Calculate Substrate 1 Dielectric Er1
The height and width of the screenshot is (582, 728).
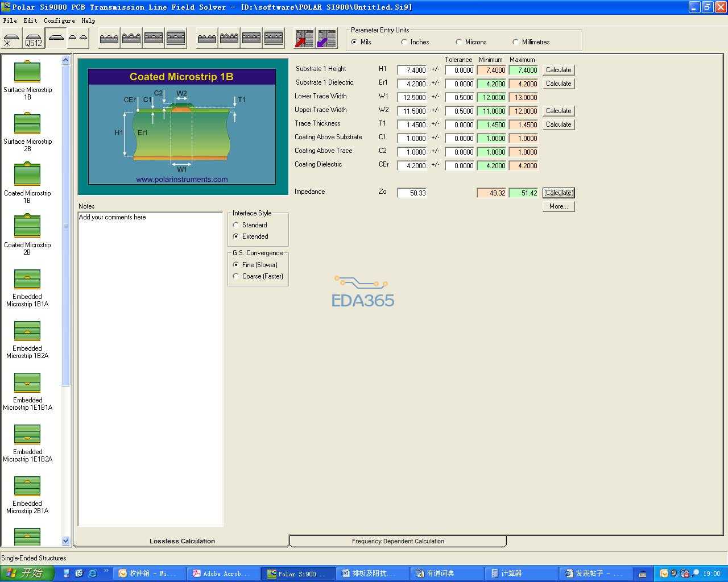coord(559,84)
